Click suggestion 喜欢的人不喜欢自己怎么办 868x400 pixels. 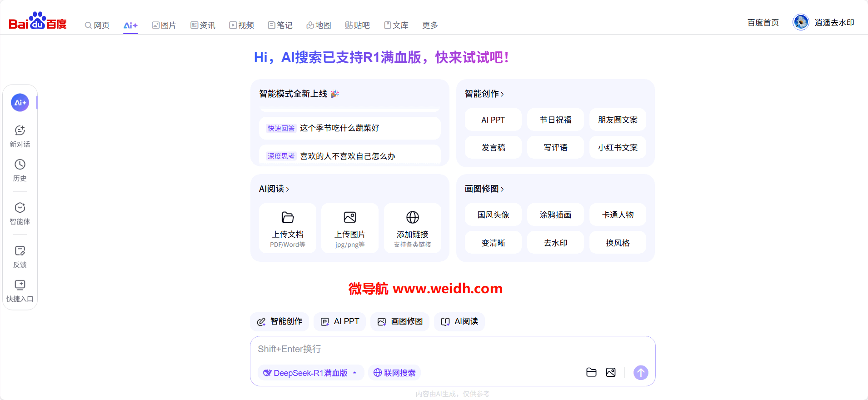[350, 155]
